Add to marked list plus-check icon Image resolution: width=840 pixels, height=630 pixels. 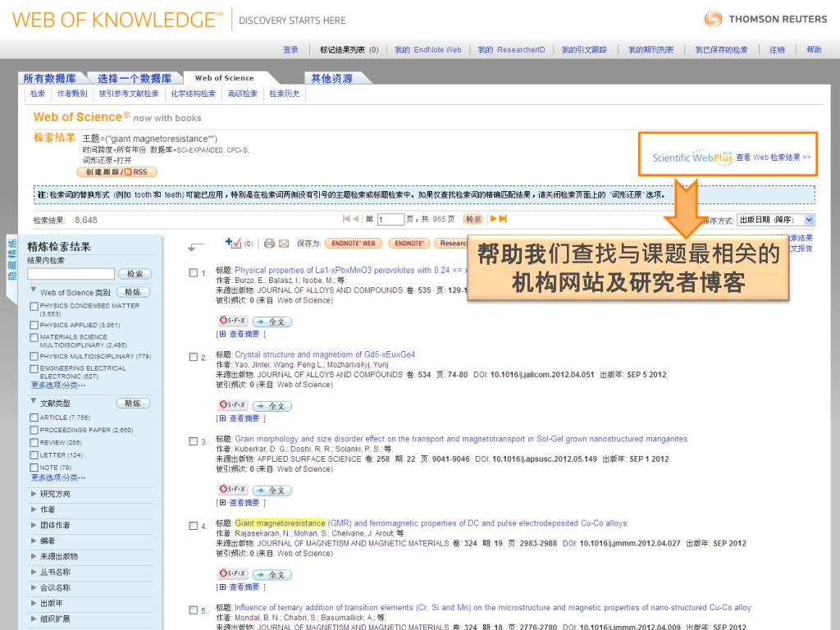tap(233, 243)
